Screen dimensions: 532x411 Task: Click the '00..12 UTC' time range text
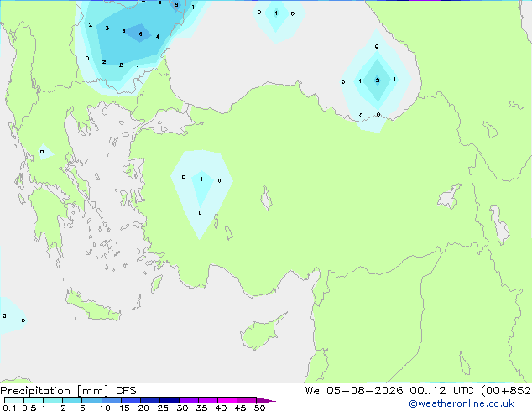441,391
